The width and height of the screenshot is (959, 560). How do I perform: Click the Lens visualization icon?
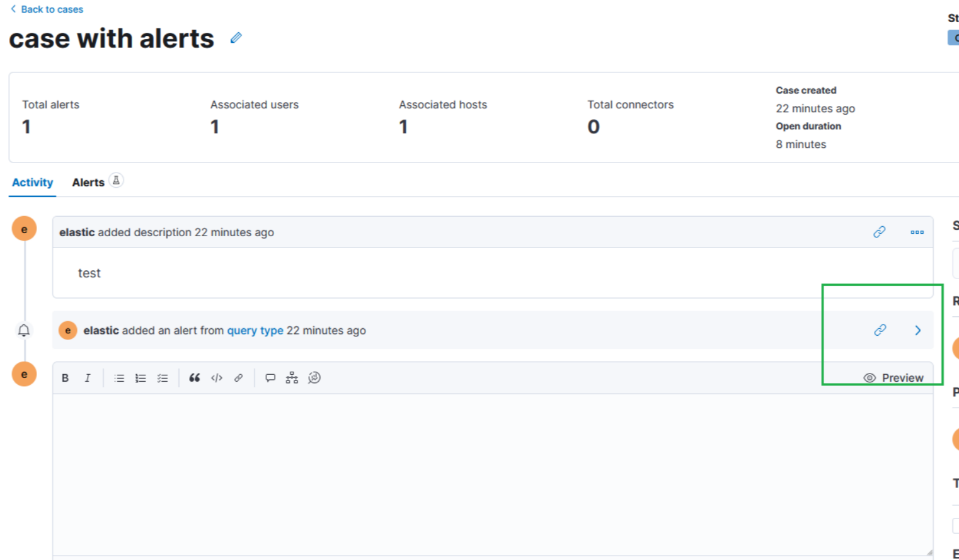coord(314,378)
